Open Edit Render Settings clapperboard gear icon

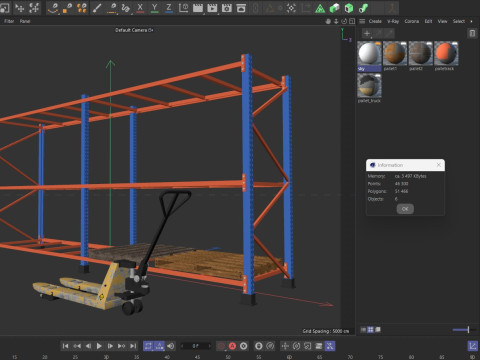pos(227,8)
